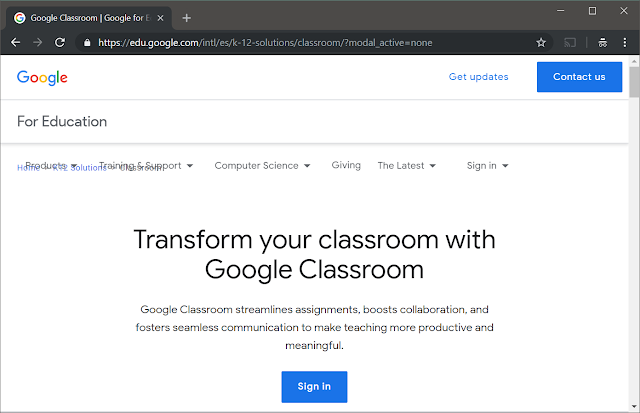Open the Giving menu item
Screen dimensions: 640x413
click(346, 165)
